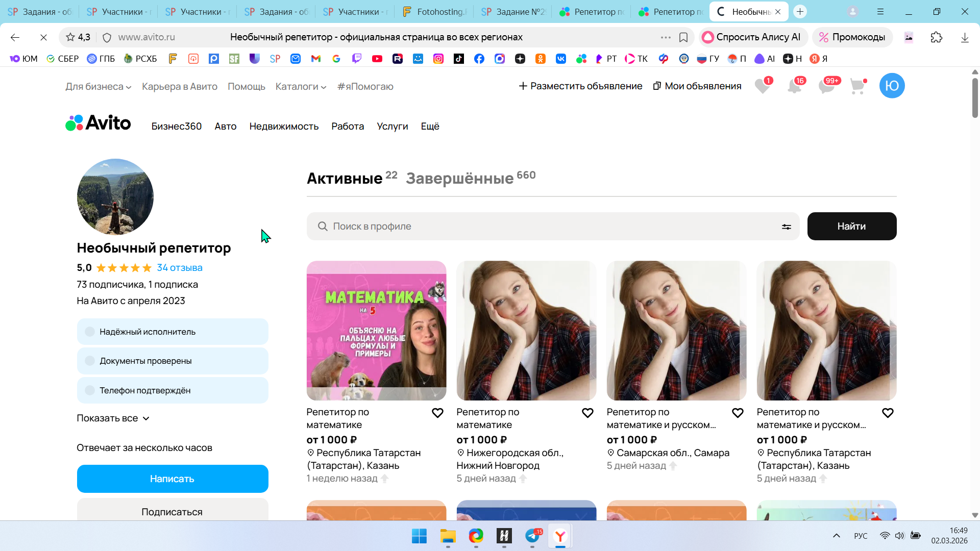Click search filter settings icon

tap(786, 227)
